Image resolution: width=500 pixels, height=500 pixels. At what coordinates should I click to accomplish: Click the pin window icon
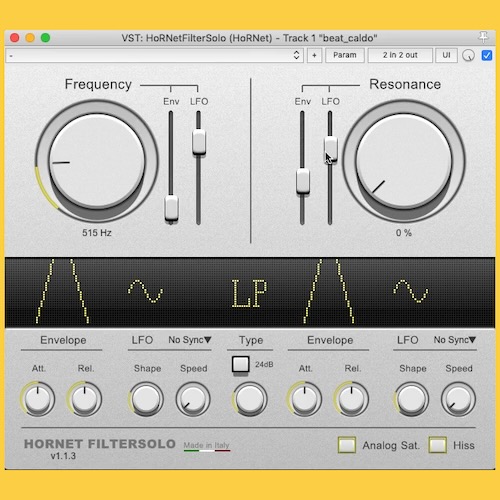483,37
